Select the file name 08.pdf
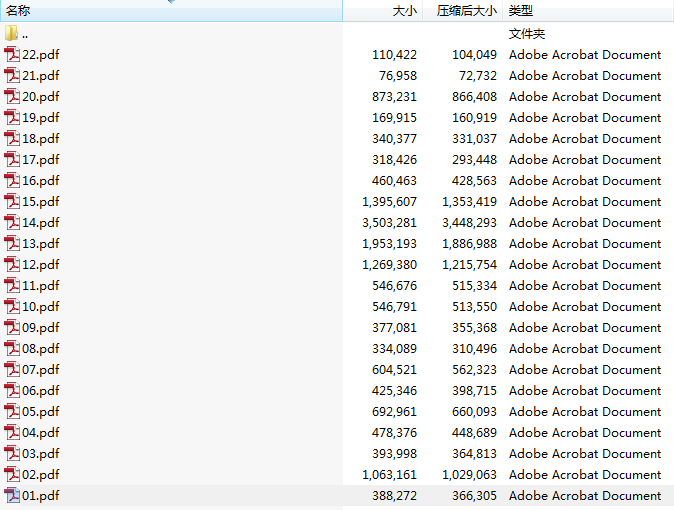This screenshot has height=510, width=674. coord(41,349)
